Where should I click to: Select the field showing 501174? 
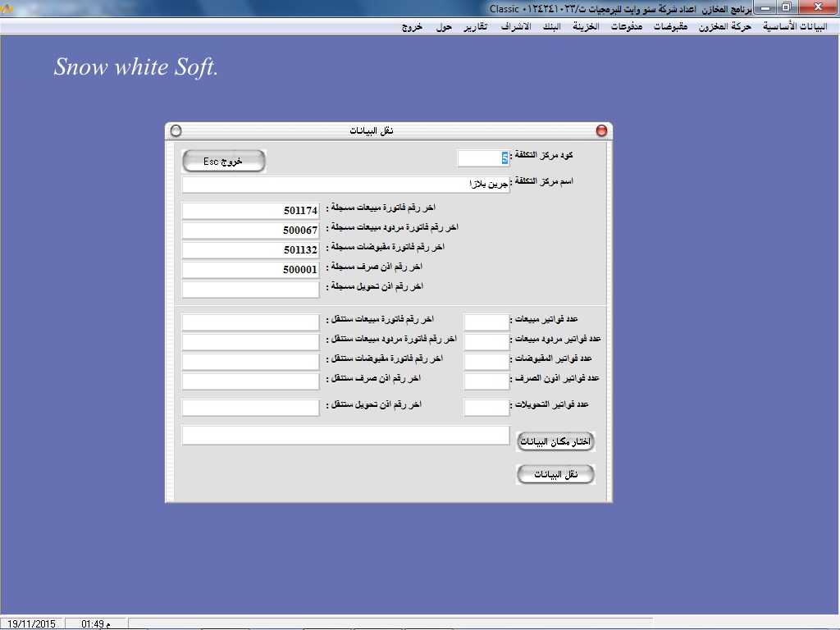[x=250, y=211]
